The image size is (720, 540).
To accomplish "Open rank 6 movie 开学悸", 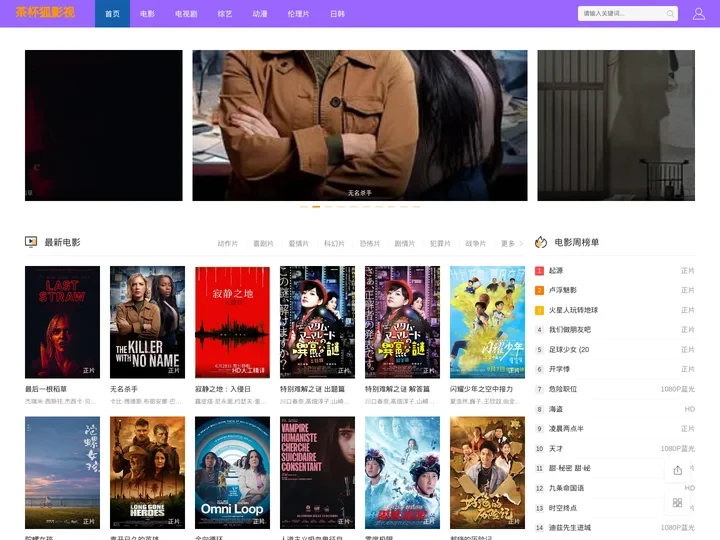I will (x=559, y=369).
